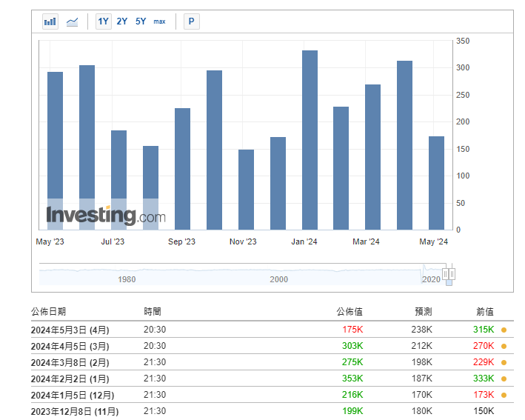Image resolution: width=525 pixels, height=420 pixels.
Task: Show max time range
Action: point(160,21)
